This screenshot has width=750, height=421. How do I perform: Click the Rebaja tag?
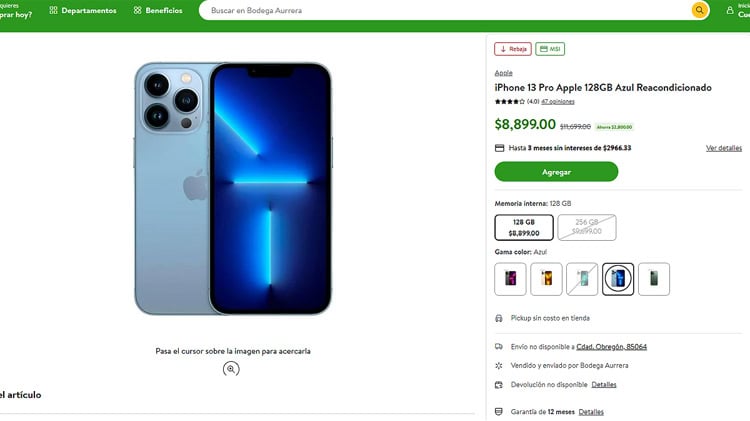513,49
